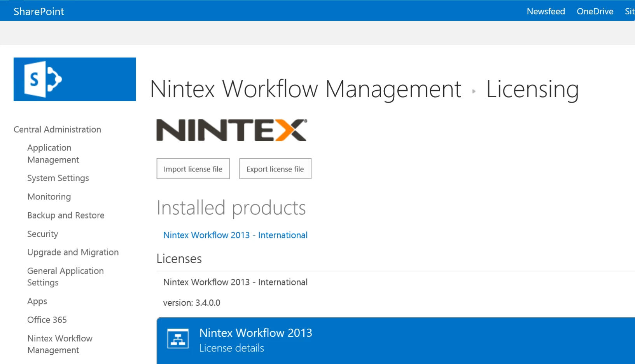Click Nintex Workflow 2013 - International license row text
This screenshot has height=364, width=635.
[x=235, y=282]
